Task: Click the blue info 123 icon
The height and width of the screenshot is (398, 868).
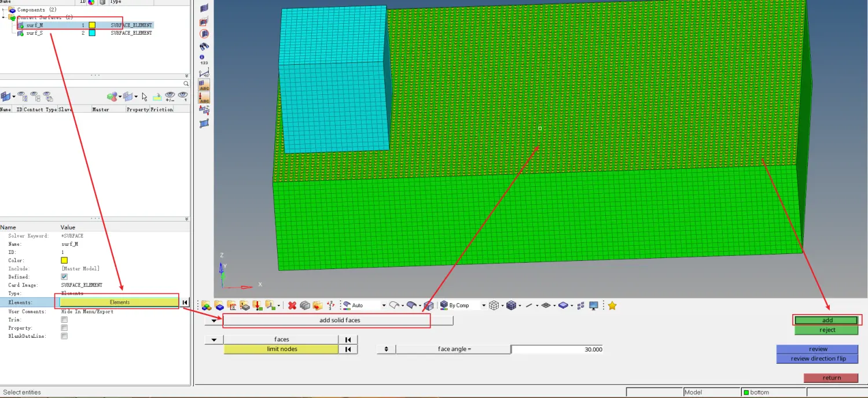Action: 204,57
